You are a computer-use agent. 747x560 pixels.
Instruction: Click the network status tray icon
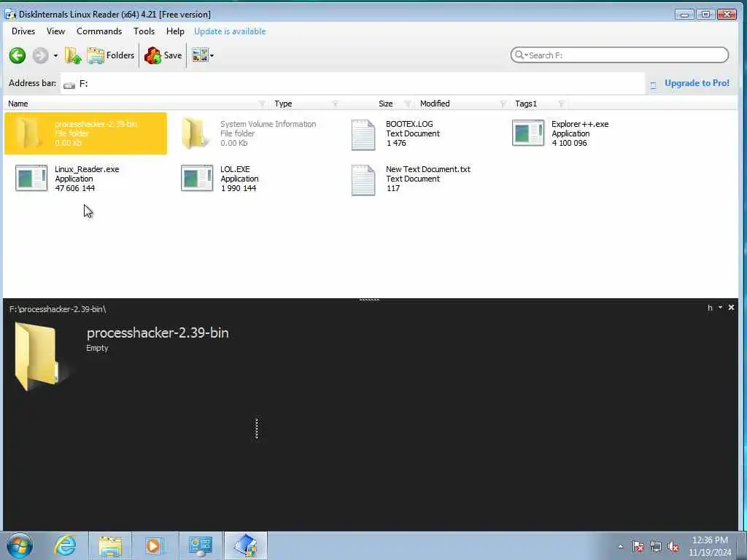tap(656, 547)
